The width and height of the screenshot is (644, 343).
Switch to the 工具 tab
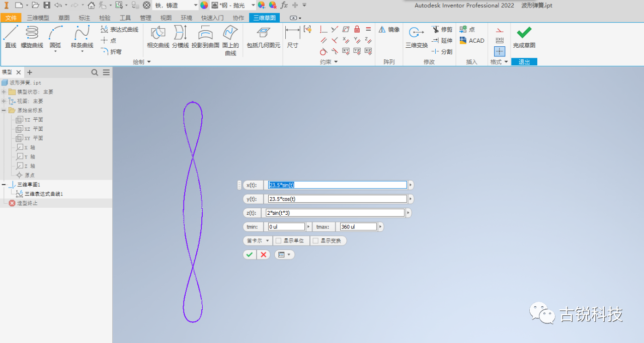[125, 18]
